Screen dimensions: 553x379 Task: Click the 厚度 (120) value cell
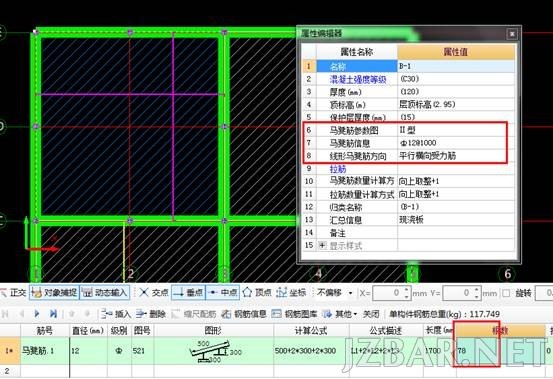[x=456, y=92]
